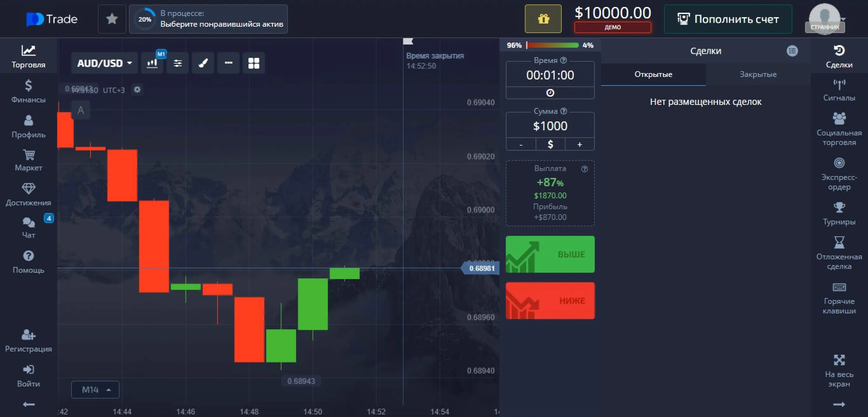Open the chart type M1 icon
This screenshot has height=417, width=868.
click(x=152, y=63)
